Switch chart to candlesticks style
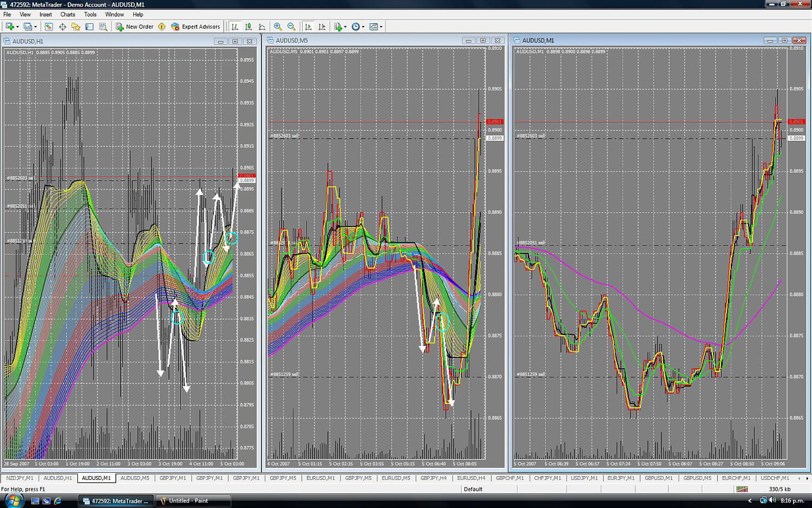 (x=248, y=27)
